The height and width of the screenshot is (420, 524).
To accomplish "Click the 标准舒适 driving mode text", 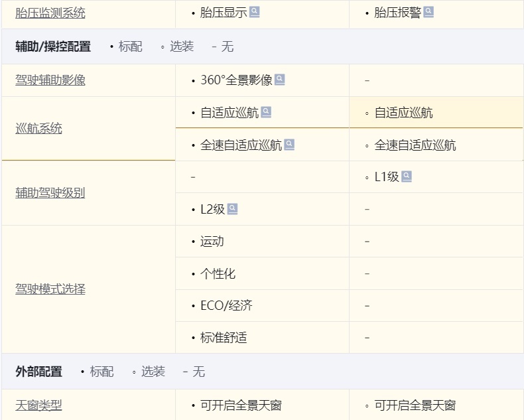I will (x=224, y=338).
